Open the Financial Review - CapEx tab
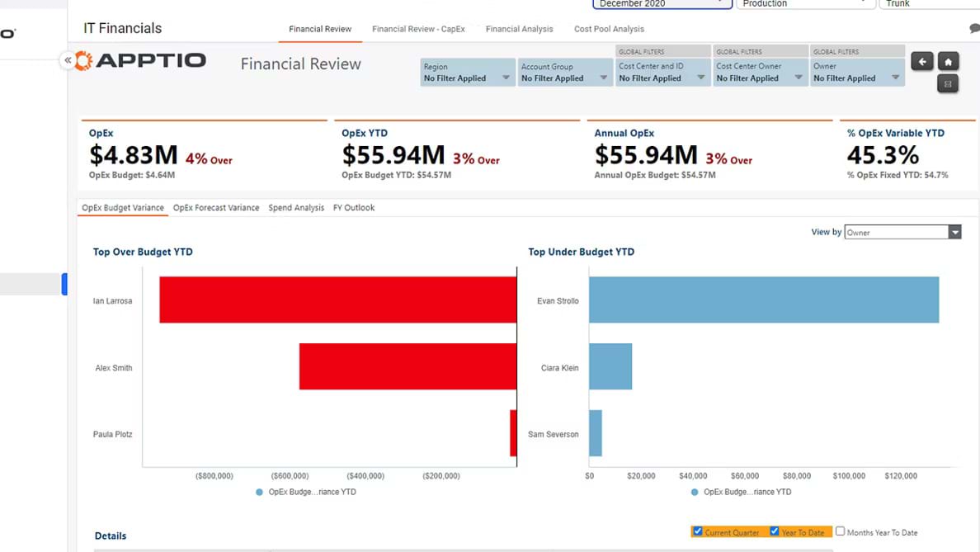Image resolution: width=980 pixels, height=552 pixels. (x=418, y=29)
